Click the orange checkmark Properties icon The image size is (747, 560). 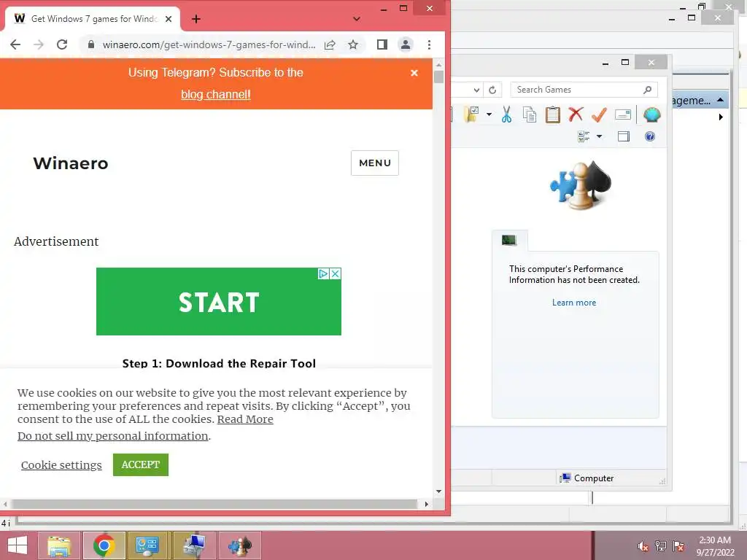coord(600,114)
